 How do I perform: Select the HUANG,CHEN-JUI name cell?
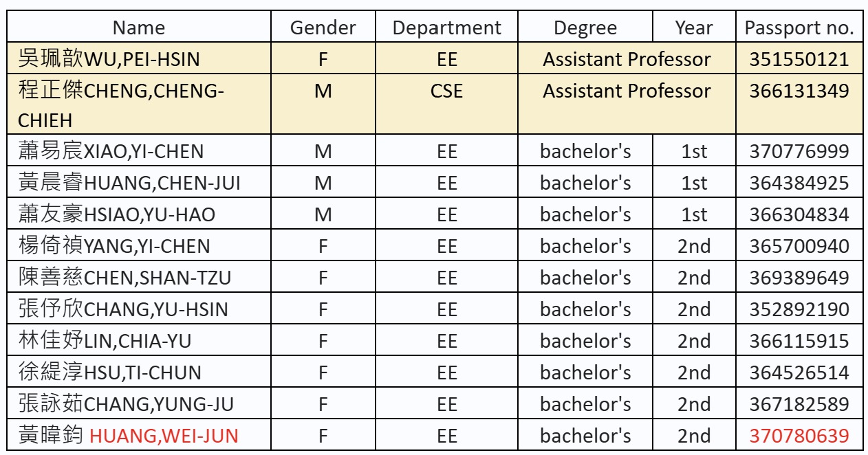pos(139,182)
